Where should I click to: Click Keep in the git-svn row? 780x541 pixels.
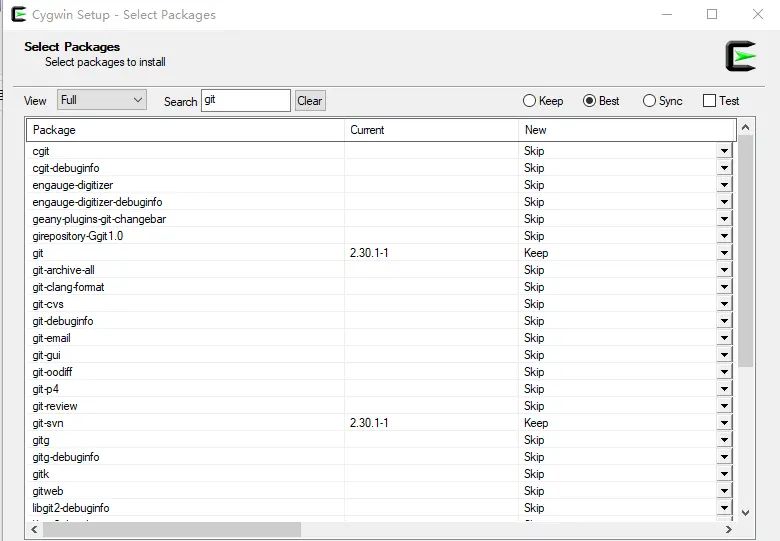(x=536, y=423)
